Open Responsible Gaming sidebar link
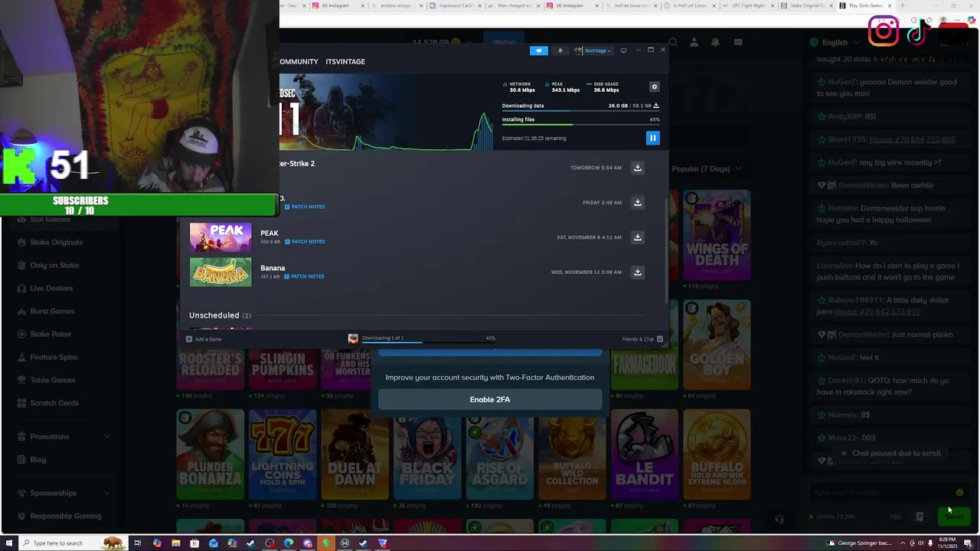 pos(65,517)
